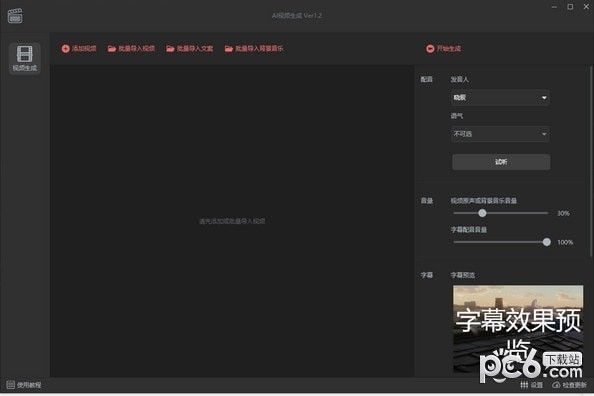Screen dimensions: 594x396
Task: Click the 添加视频 plus button
Action: [79, 49]
